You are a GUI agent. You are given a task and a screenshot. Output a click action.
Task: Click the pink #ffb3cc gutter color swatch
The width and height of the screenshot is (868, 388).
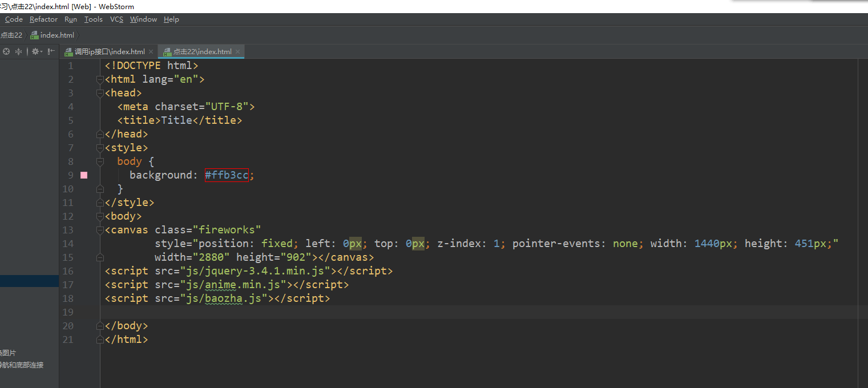tap(84, 175)
